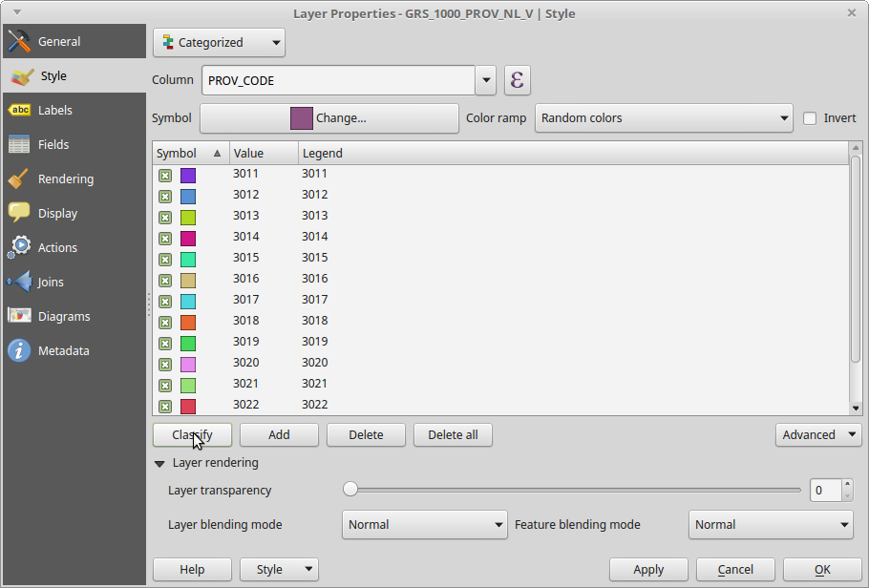Open the Display speech bubble icon
This screenshot has width=869, height=588.
coord(19,214)
